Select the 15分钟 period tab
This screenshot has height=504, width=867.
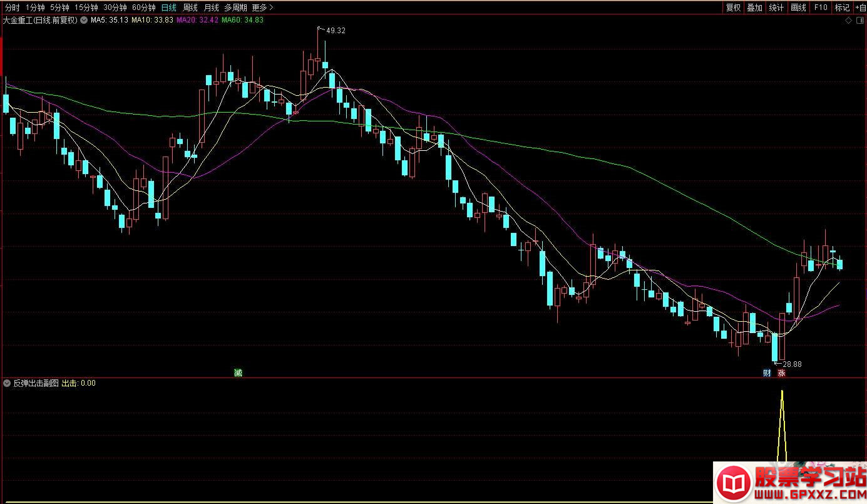tap(86, 8)
